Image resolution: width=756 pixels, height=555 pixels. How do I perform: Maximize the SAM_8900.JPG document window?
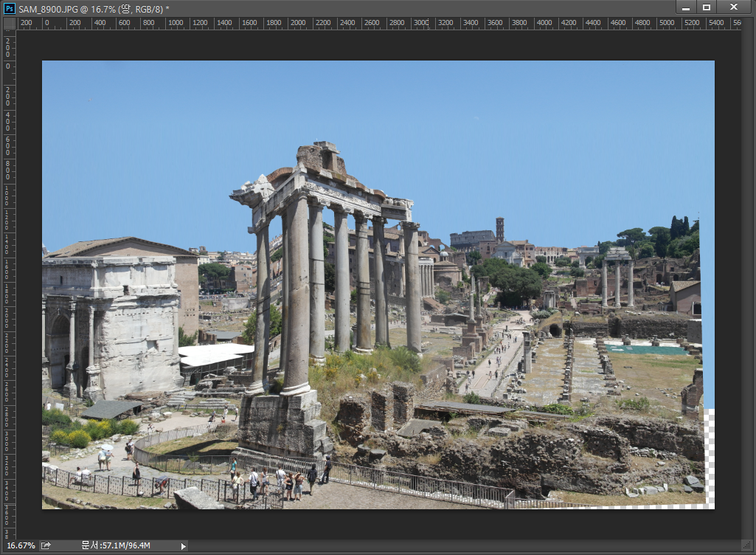707,7
